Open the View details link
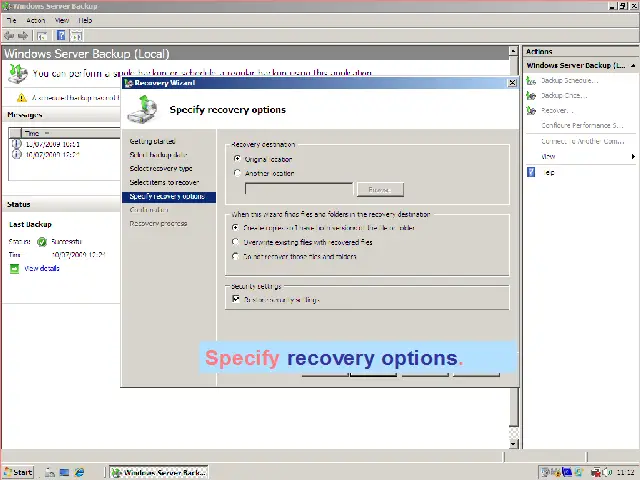The height and width of the screenshot is (480, 640). [x=42, y=268]
